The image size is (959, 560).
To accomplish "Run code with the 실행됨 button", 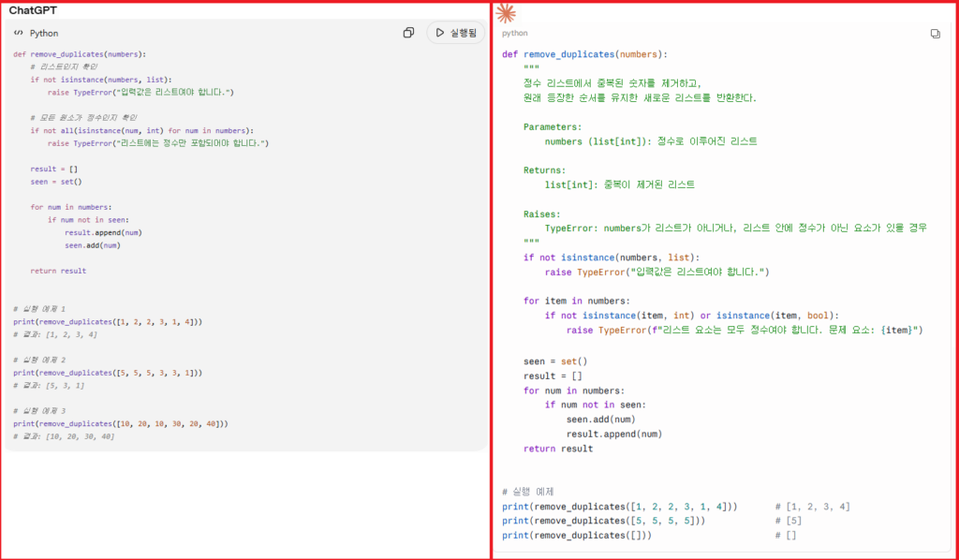I will click(x=456, y=33).
